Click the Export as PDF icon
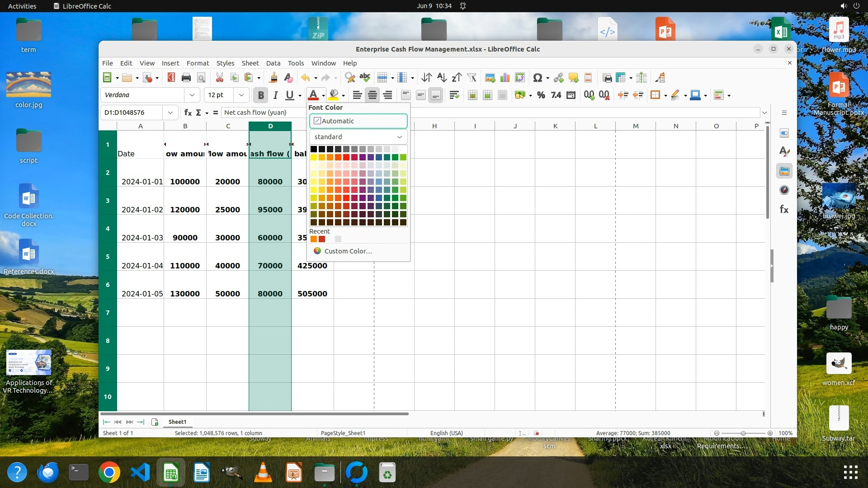Screen dimensions: 868x488 171,78
